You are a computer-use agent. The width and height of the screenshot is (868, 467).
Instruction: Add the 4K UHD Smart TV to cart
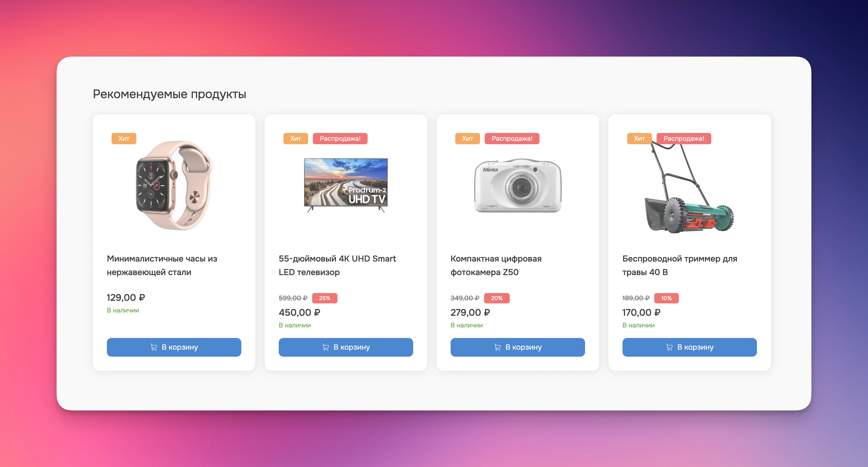pos(346,347)
